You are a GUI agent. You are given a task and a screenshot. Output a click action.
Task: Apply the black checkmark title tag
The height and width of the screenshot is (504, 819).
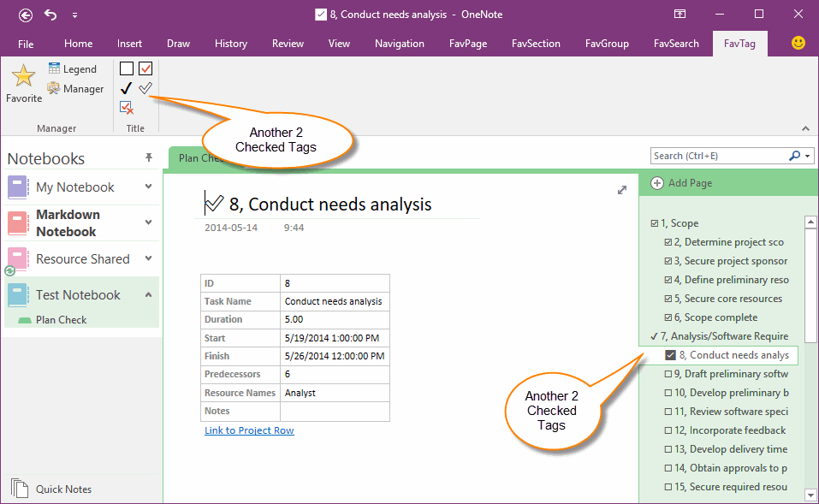pyautogui.click(x=125, y=87)
